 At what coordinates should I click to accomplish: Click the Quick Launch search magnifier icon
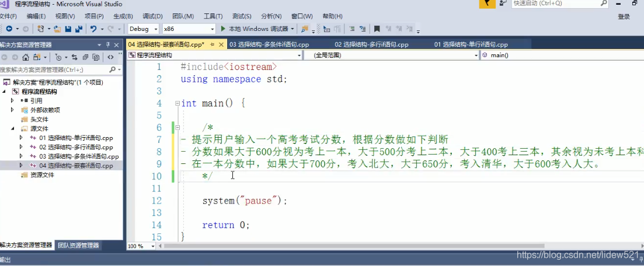coord(604,3)
